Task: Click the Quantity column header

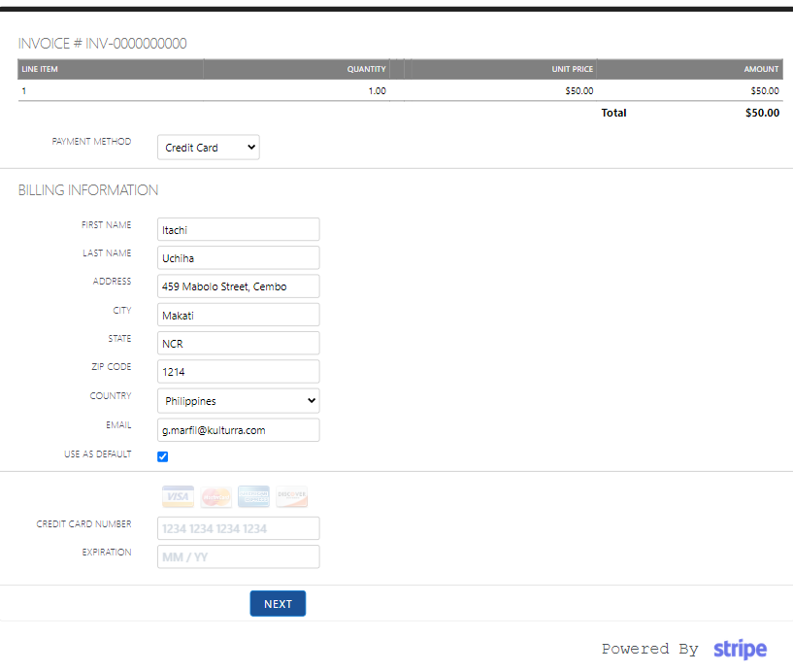Action: (x=366, y=69)
